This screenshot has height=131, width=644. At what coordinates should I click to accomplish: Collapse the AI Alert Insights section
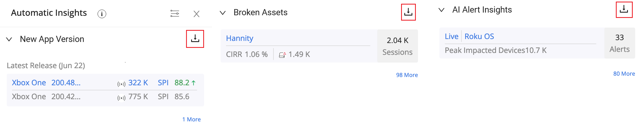tap(441, 10)
